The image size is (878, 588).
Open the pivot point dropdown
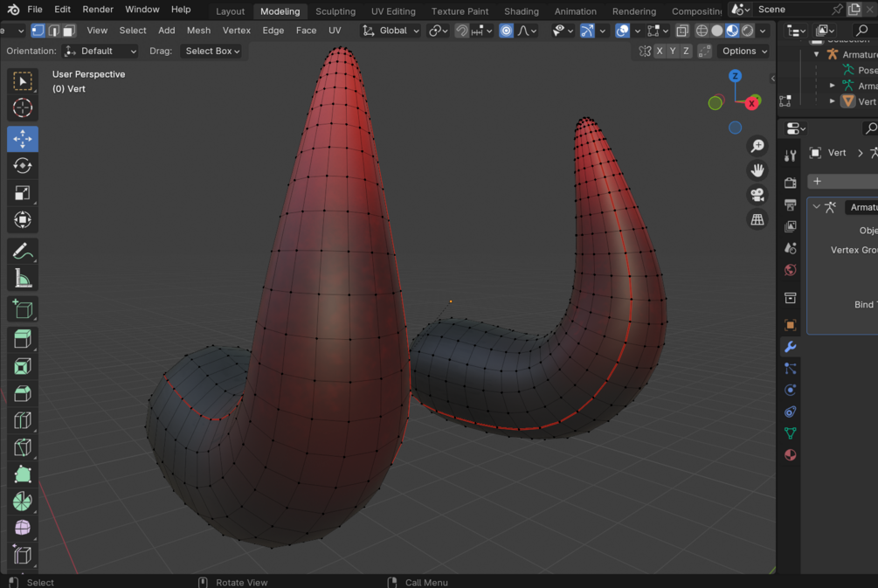438,31
